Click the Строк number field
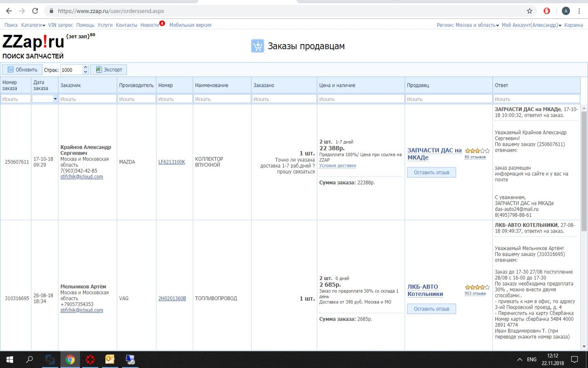 71,70
